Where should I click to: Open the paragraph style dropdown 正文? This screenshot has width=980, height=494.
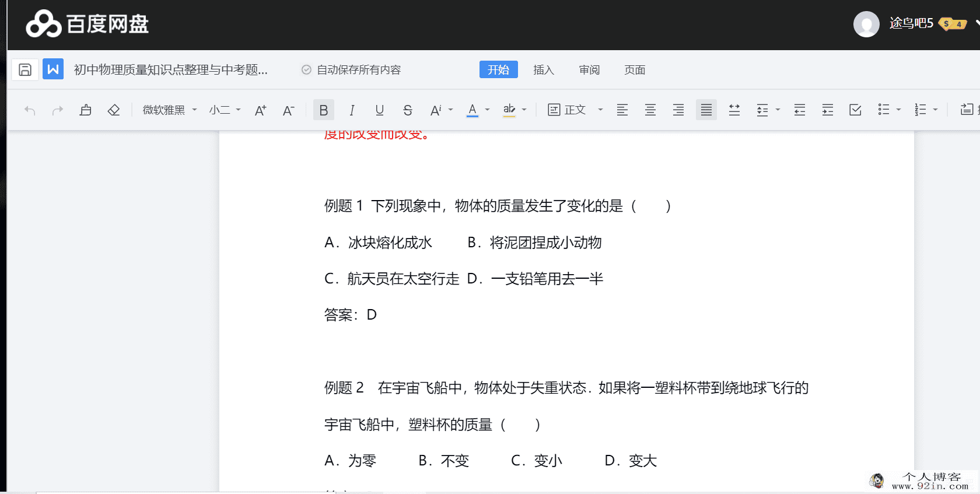(575, 110)
